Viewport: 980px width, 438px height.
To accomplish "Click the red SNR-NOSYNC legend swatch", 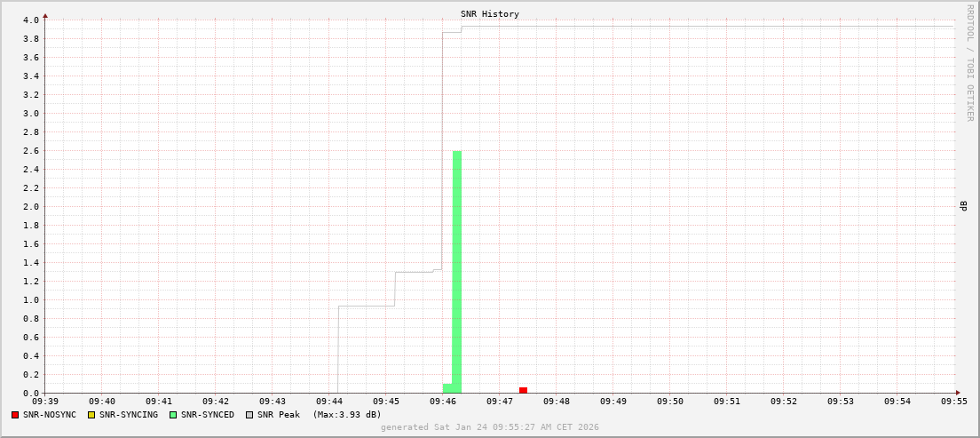I will (15, 415).
